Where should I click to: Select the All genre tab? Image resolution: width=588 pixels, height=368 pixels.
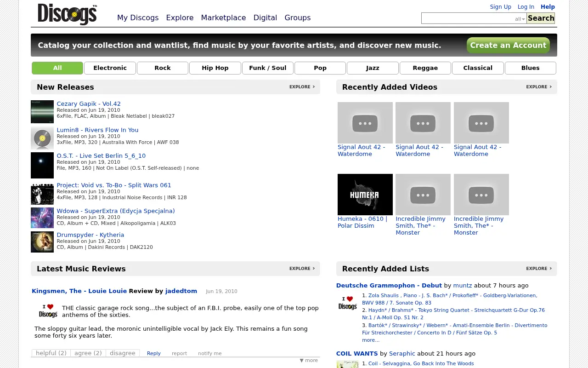pos(57,68)
